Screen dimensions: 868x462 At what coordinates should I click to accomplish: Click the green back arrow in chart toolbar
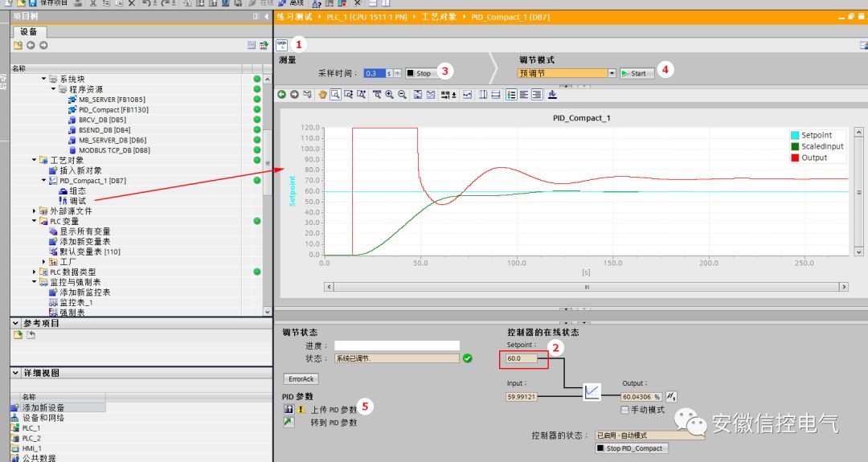282,95
